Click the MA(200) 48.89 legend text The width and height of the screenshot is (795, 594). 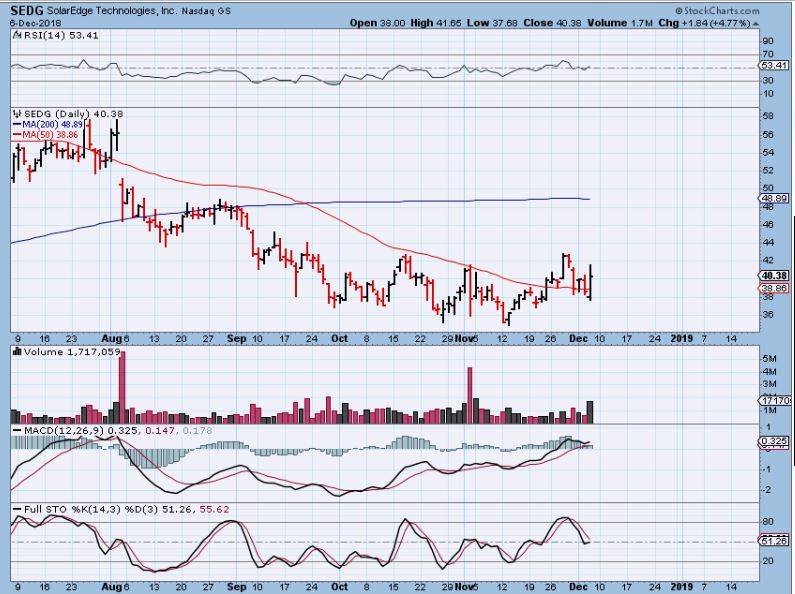point(52,124)
